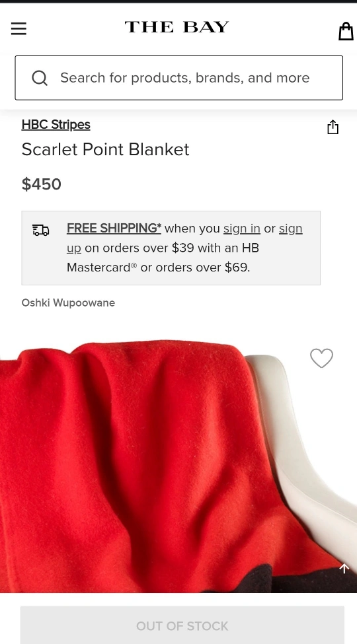
Task: Select the Scarlet Point Blanket title
Action: point(105,149)
